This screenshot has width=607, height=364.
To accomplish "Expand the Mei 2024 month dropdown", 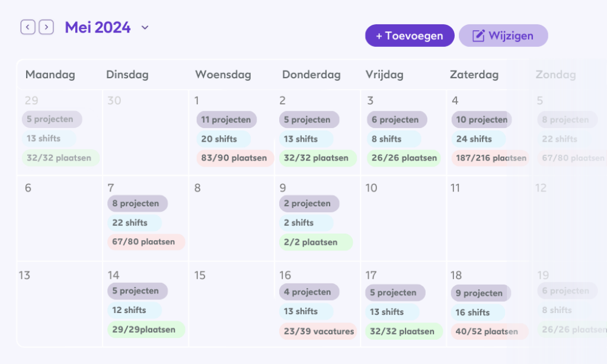I will 145,27.
